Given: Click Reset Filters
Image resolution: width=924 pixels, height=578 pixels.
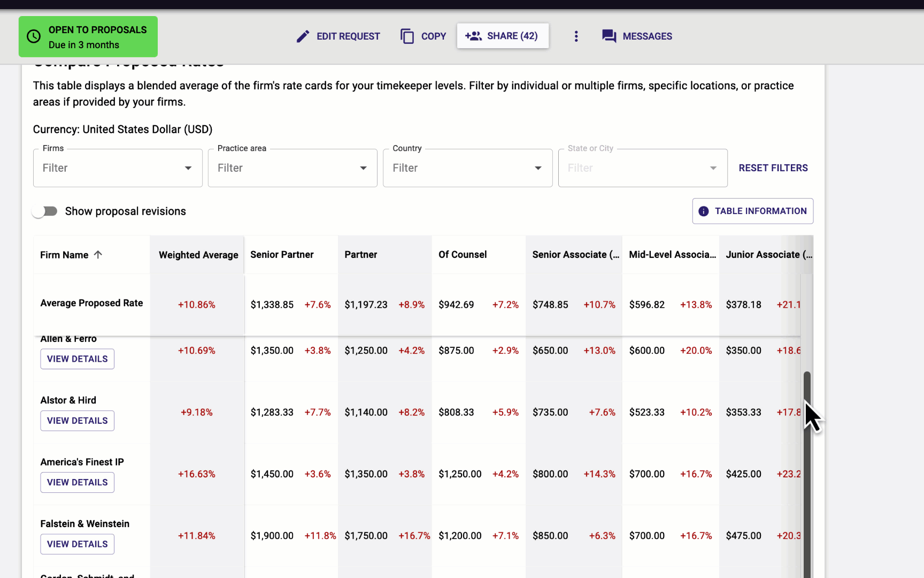Looking at the screenshot, I should [773, 168].
